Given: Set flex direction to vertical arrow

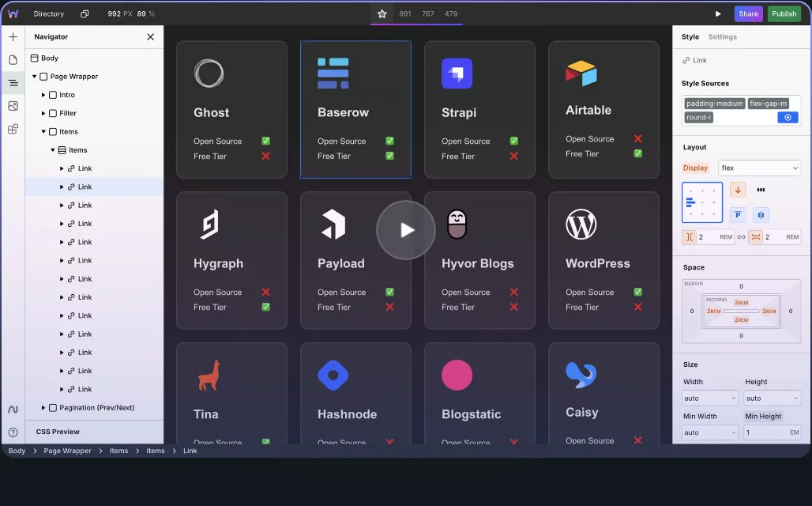Looking at the screenshot, I should 738,190.
